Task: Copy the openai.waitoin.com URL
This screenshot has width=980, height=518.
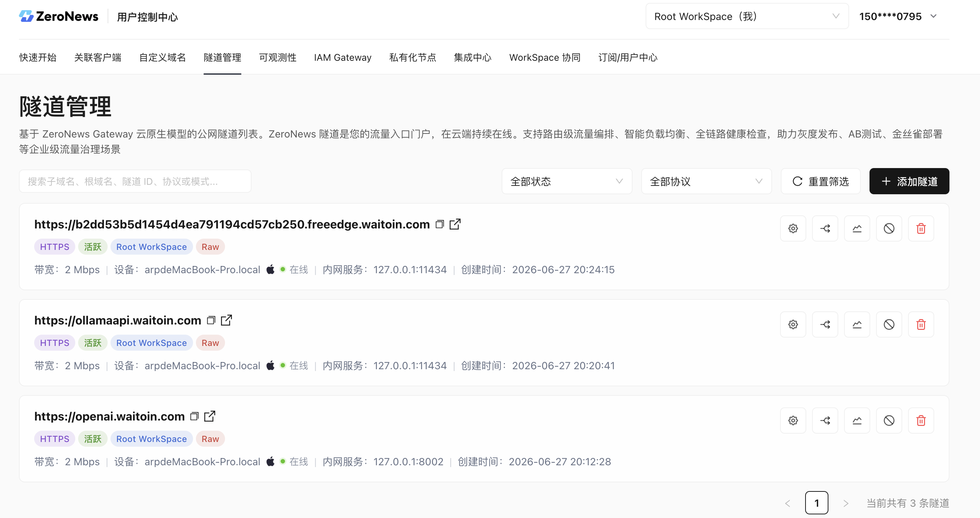Action: click(x=194, y=417)
